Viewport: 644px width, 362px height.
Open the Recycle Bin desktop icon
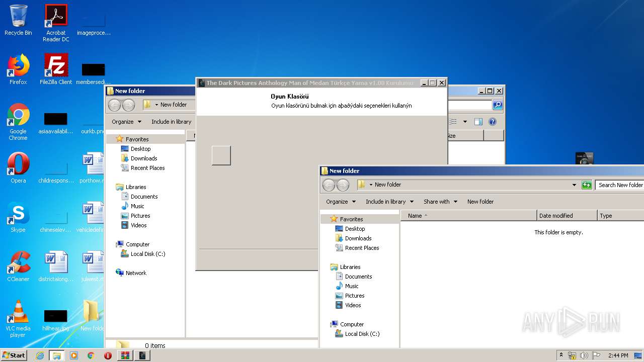(18, 21)
